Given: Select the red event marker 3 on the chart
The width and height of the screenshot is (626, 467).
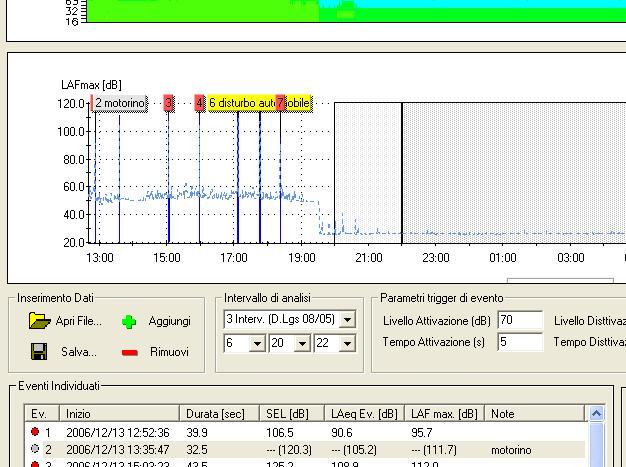Looking at the screenshot, I should (x=168, y=103).
